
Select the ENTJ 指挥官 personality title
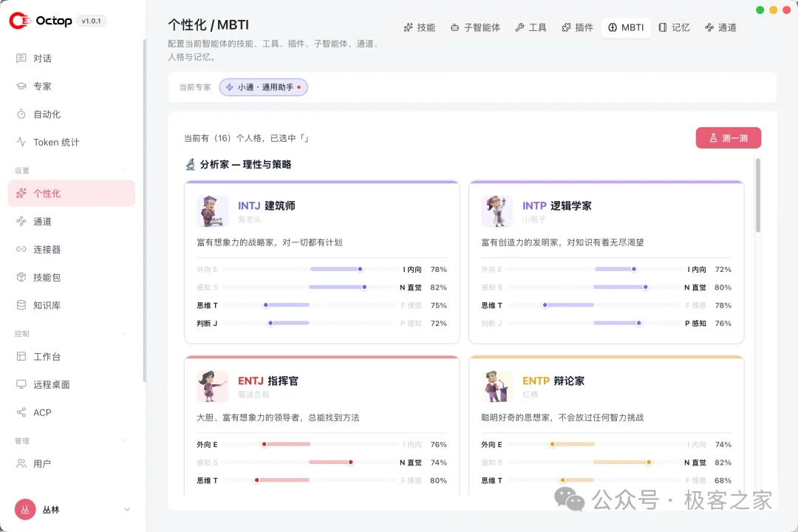tap(268, 381)
